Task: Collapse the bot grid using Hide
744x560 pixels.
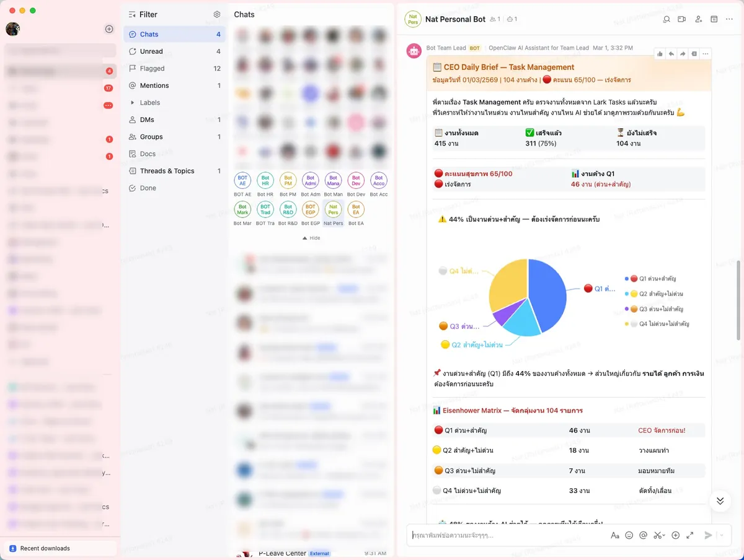Action: click(x=311, y=237)
